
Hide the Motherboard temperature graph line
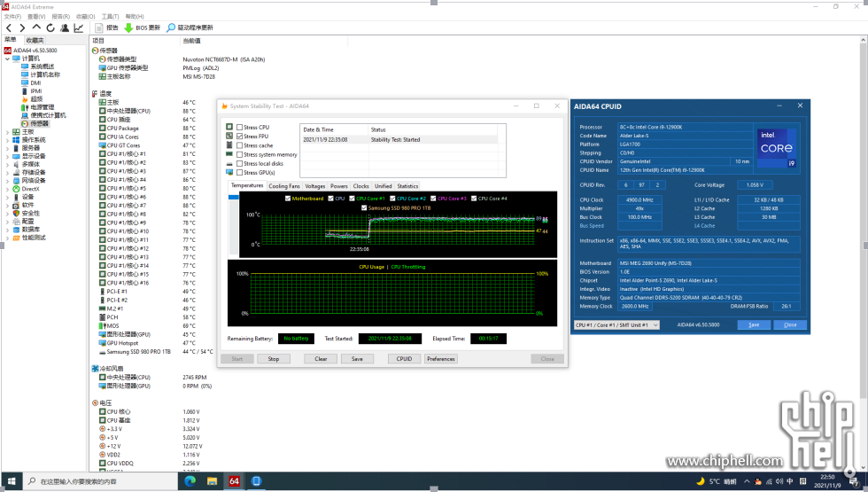288,199
